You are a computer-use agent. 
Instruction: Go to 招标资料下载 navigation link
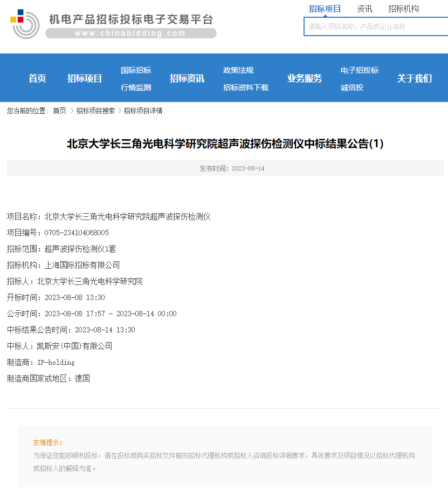(246, 87)
